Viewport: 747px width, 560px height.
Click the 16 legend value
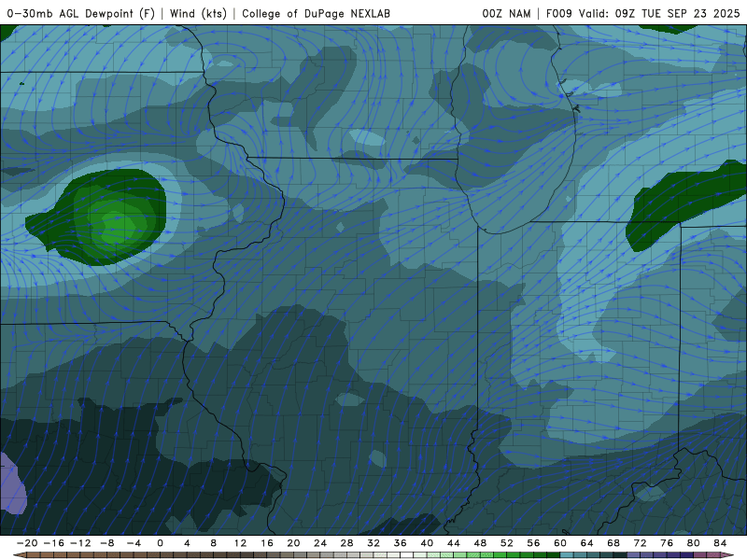click(267, 543)
